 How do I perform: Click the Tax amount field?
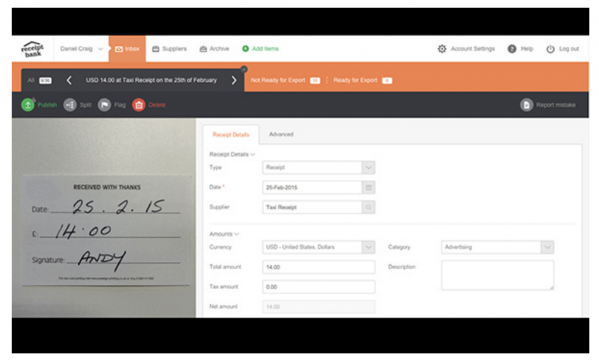[x=319, y=287]
